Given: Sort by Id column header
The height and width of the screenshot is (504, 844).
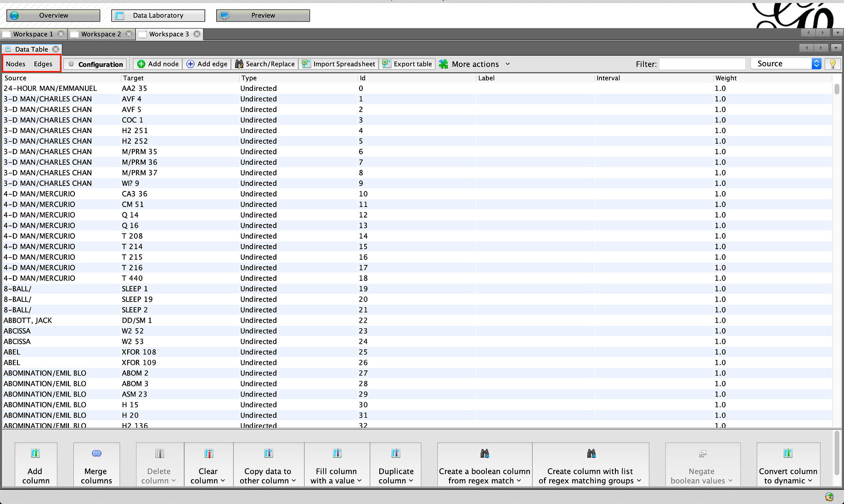Looking at the screenshot, I should 417,78.
